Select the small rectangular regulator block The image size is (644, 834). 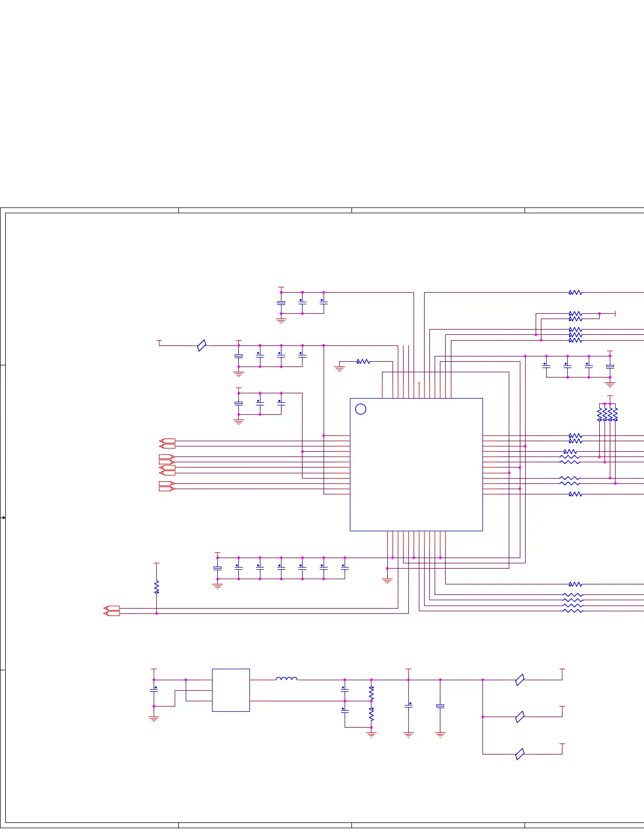point(230,690)
